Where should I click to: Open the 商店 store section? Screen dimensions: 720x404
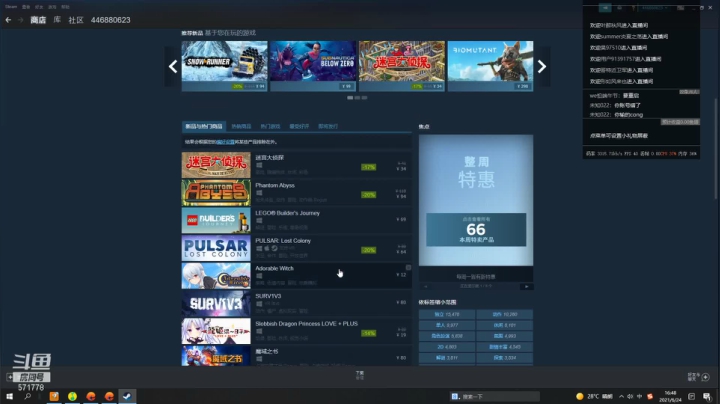[x=38, y=20]
